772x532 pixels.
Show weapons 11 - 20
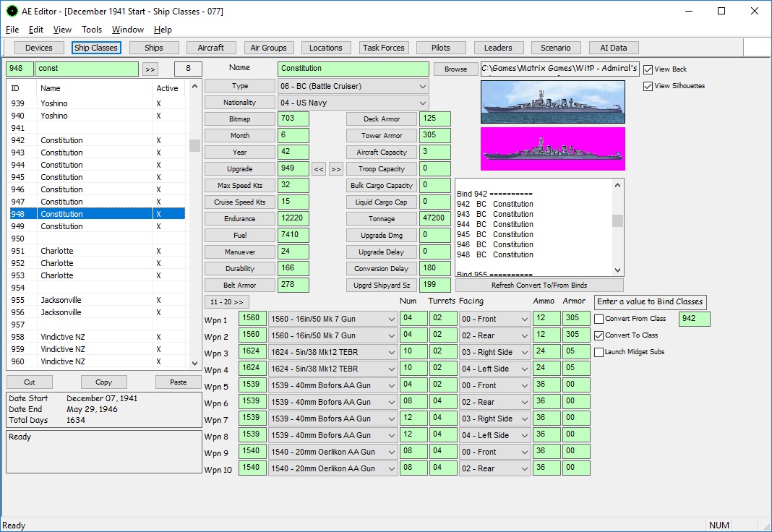(227, 301)
